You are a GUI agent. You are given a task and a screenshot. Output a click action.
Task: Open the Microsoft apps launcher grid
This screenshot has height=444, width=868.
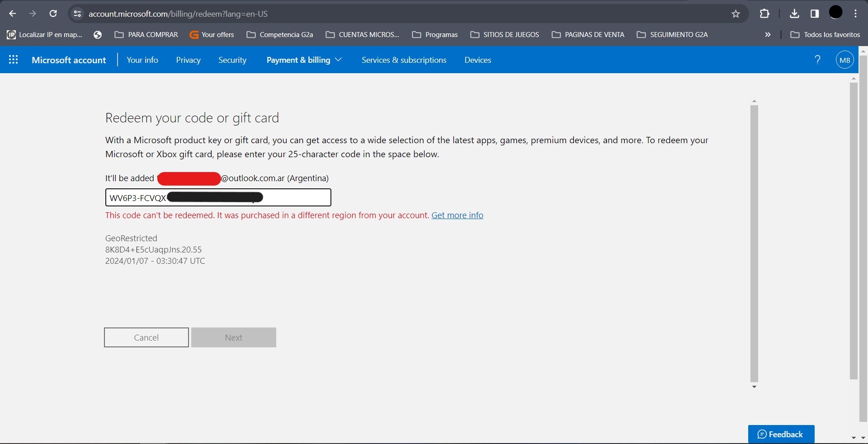(14, 60)
